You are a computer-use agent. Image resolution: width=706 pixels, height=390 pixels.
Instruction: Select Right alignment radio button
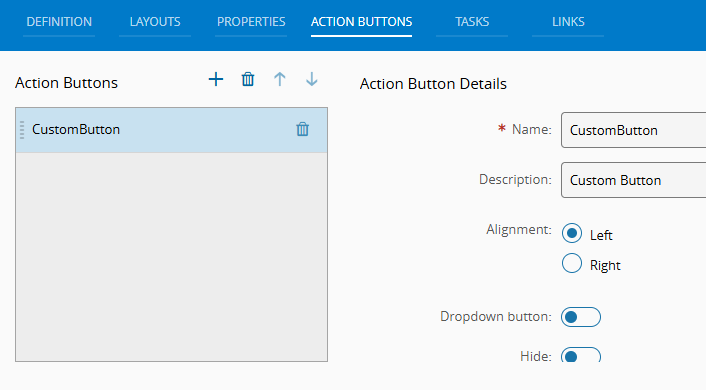(572, 263)
